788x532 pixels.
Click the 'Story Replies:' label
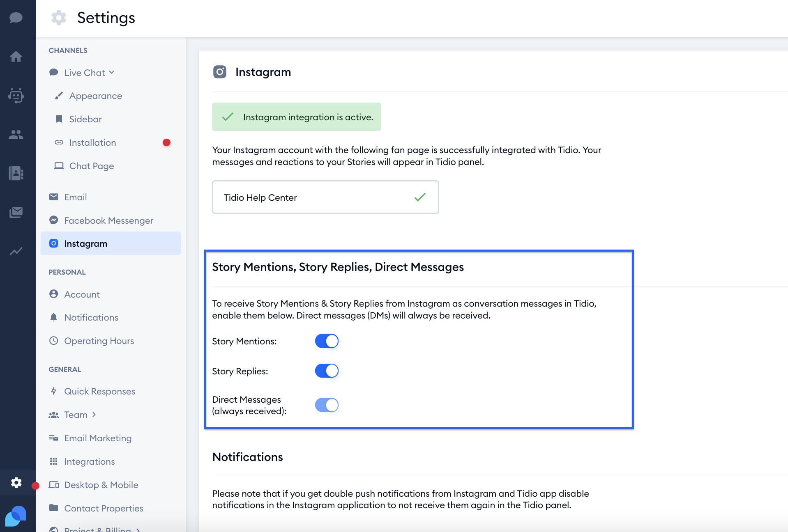point(240,371)
